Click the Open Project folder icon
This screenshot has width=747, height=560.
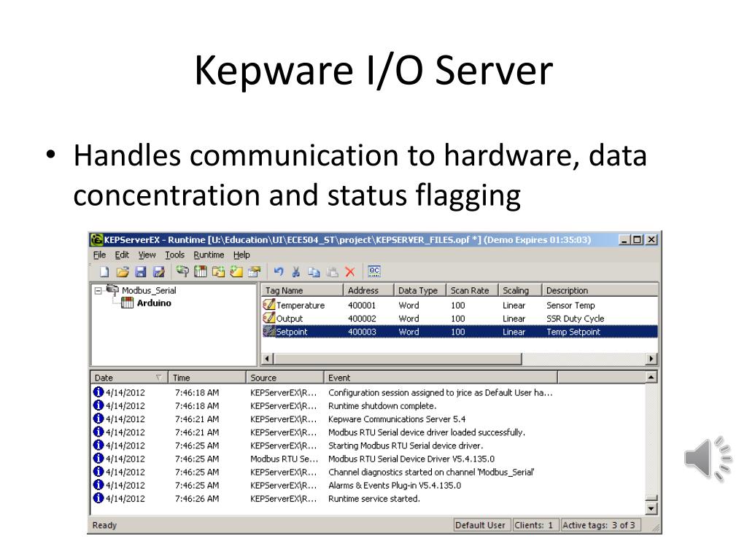click(x=123, y=272)
